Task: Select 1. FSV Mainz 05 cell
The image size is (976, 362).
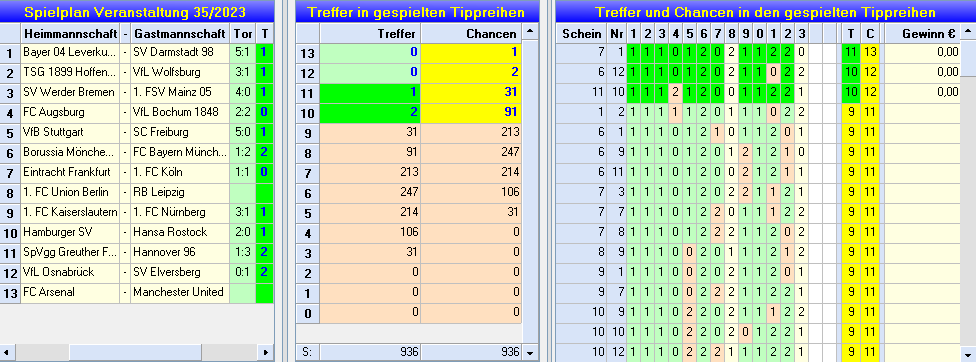Action: 180,93
